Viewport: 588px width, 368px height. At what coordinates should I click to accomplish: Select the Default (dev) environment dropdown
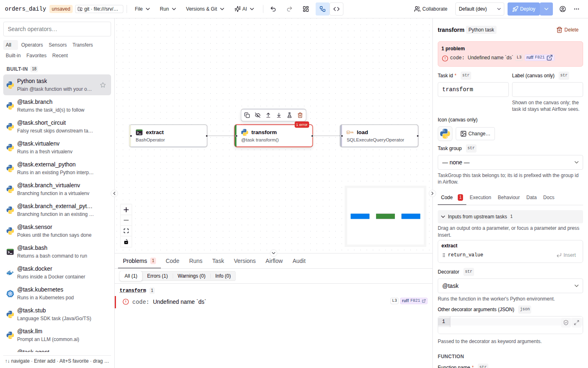click(x=480, y=9)
